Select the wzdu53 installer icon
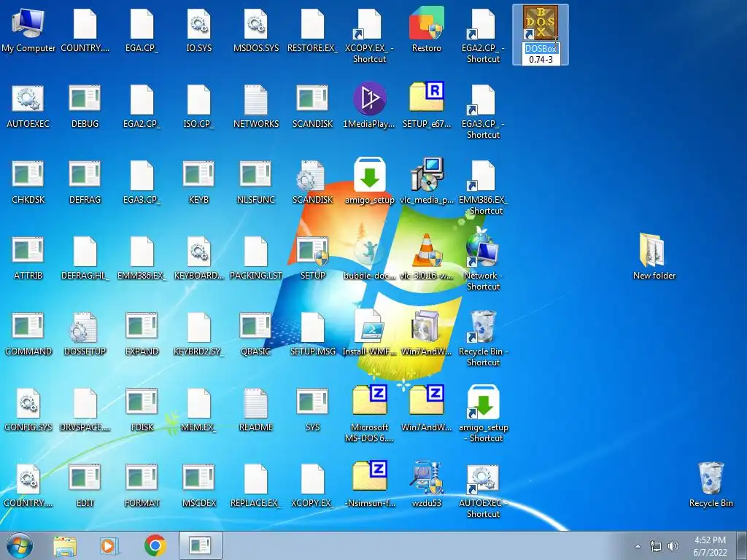Image resolution: width=747 pixels, height=560 pixels. [426, 478]
